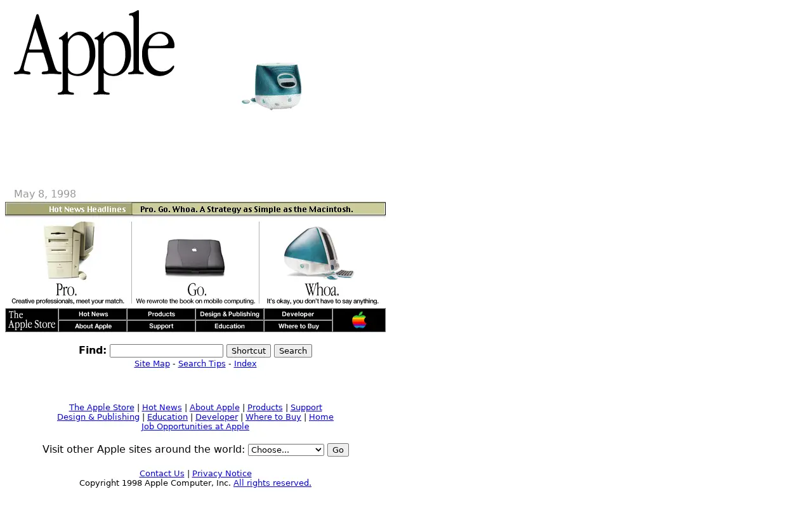This screenshot has height=508, width=812.
Task: Select Developer in black nav bar
Action: click(x=298, y=314)
